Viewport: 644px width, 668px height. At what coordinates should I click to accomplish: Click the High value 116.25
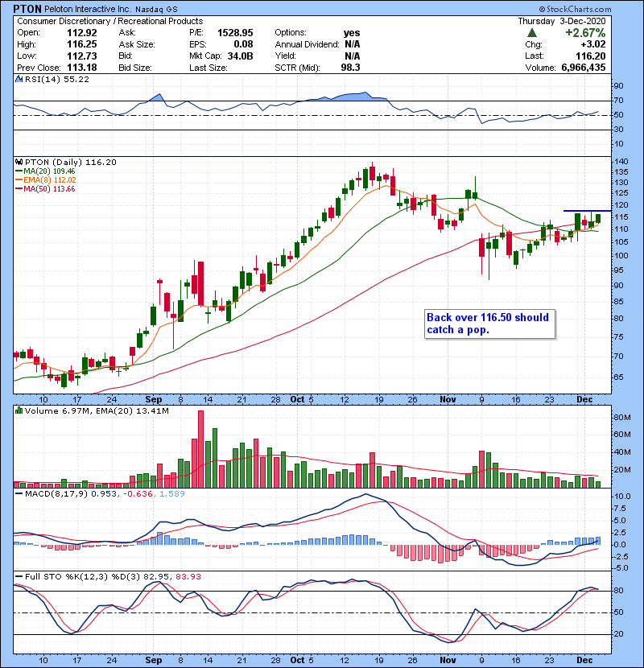coord(82,44)
